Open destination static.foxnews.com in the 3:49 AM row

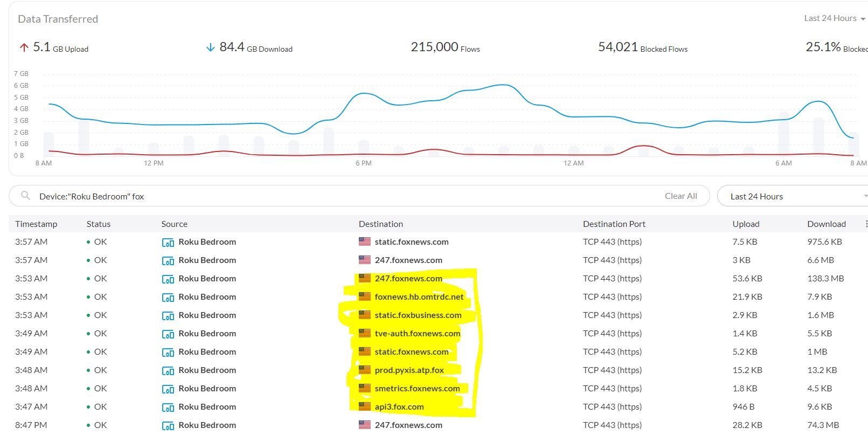pyautogui.click(x=412, y=351)
